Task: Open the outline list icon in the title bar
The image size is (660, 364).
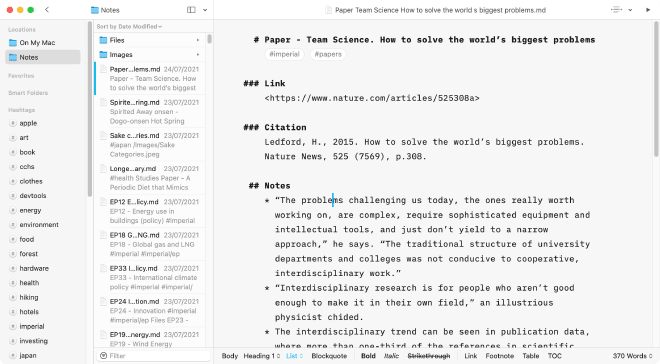Action: pyautogui.click(x=616, y=10)
